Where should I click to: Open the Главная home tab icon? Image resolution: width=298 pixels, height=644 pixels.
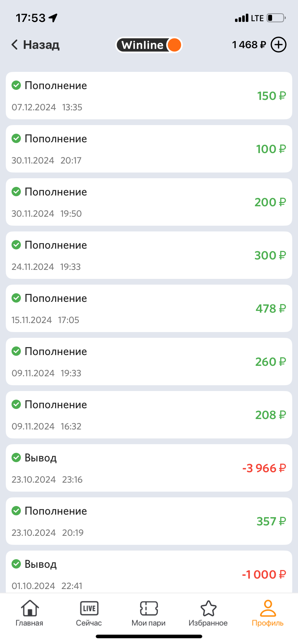(30, 608)
